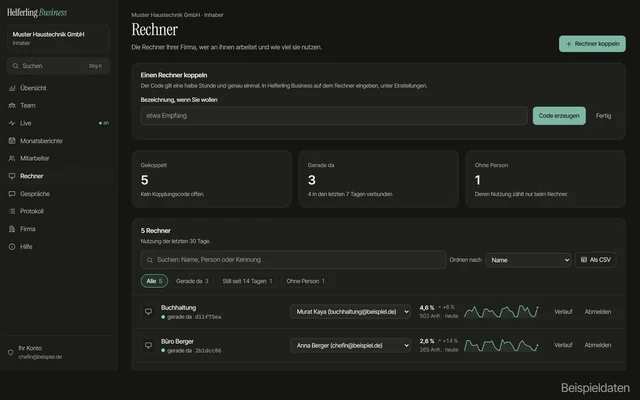Click the Helferling Business logo
The image size is (640, 400).
point(37,13)
